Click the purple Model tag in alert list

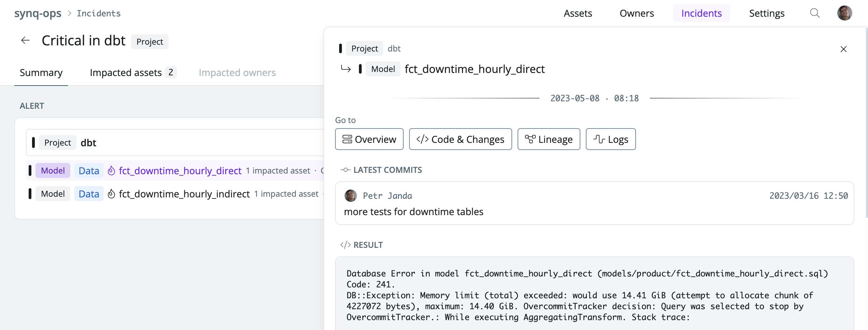click(x=53, y=170)
